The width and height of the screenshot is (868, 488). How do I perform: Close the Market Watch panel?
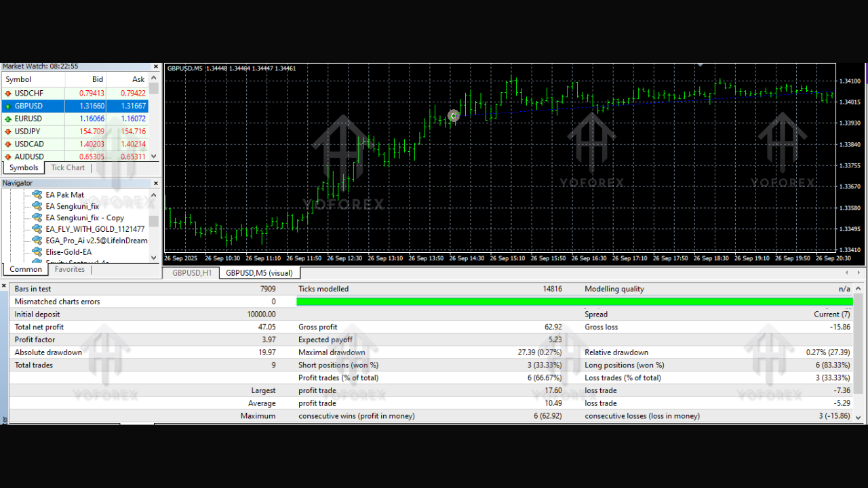pyautogui.click(x=155, y=67)
